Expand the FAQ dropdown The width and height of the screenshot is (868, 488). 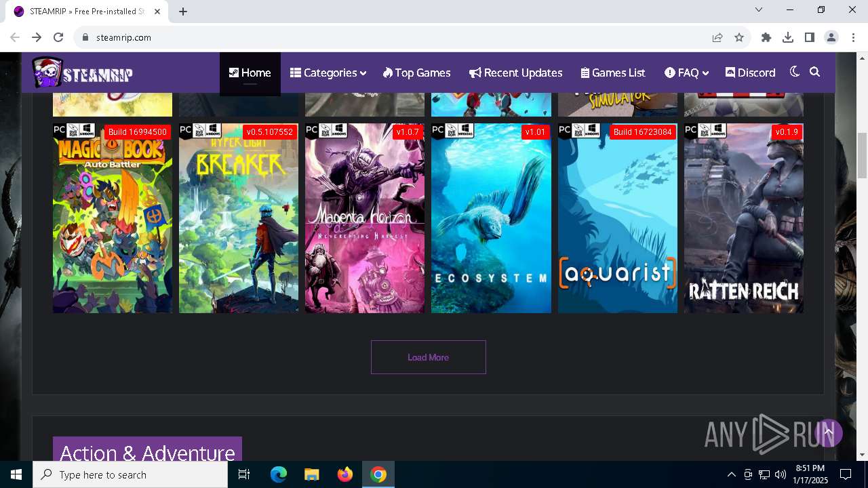tap(686, 73)
